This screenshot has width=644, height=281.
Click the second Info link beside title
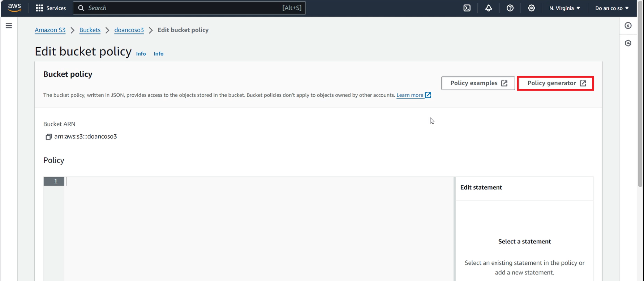(159, 53)
